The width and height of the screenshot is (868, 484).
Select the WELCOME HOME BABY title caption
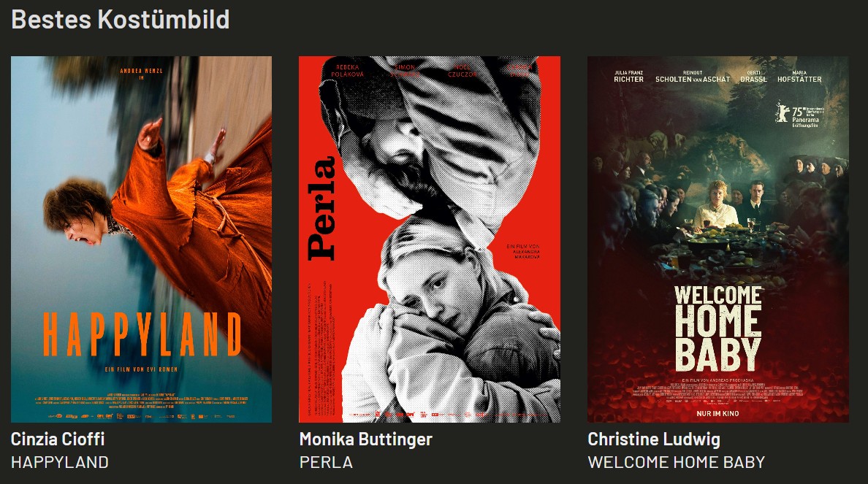[x=677, y=462]
